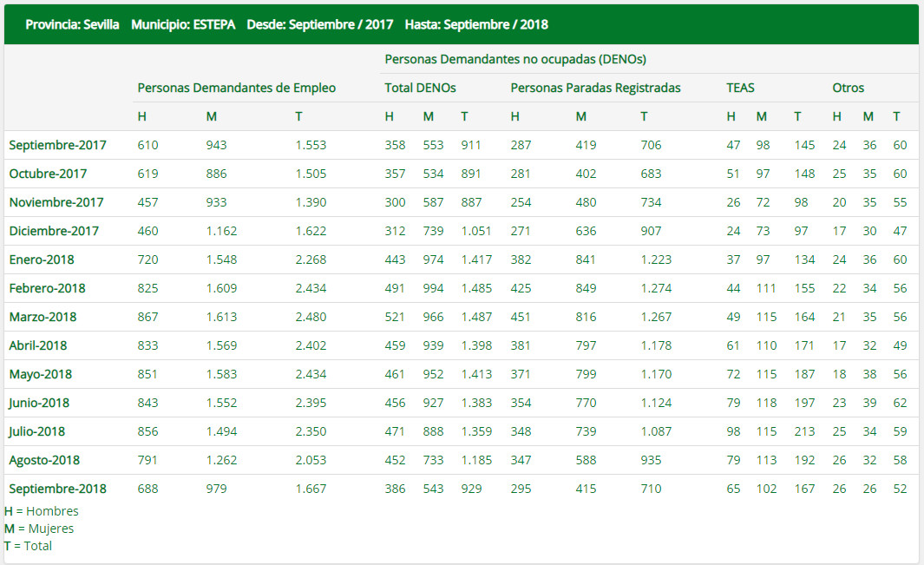This screenshot has height=565, width=924.
Task: Click the Febrero-2018 row label
Action: 47,288
